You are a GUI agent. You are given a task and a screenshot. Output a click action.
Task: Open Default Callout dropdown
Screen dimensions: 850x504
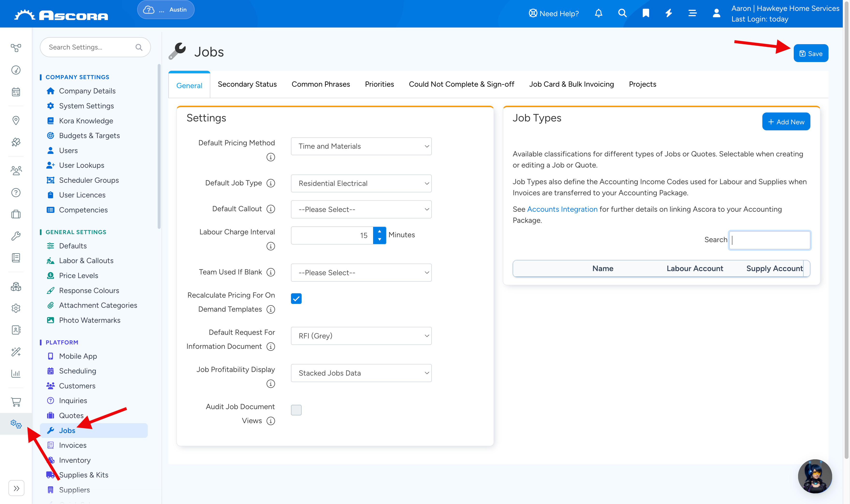pyautogui.click(x=361, y=209)
